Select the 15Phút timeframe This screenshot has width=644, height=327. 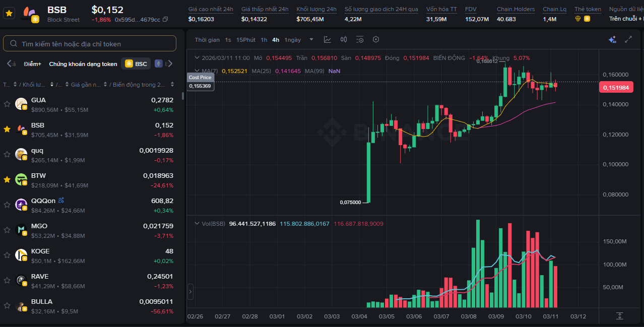point(246,40)
